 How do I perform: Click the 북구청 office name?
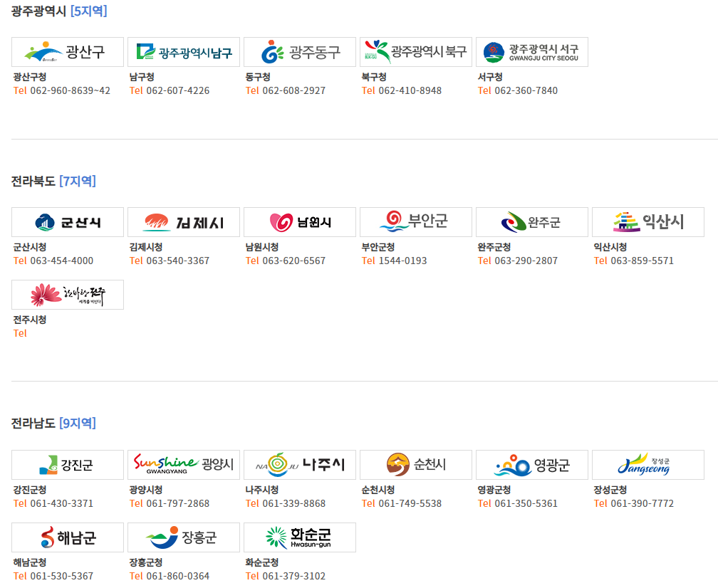[374, 77]
